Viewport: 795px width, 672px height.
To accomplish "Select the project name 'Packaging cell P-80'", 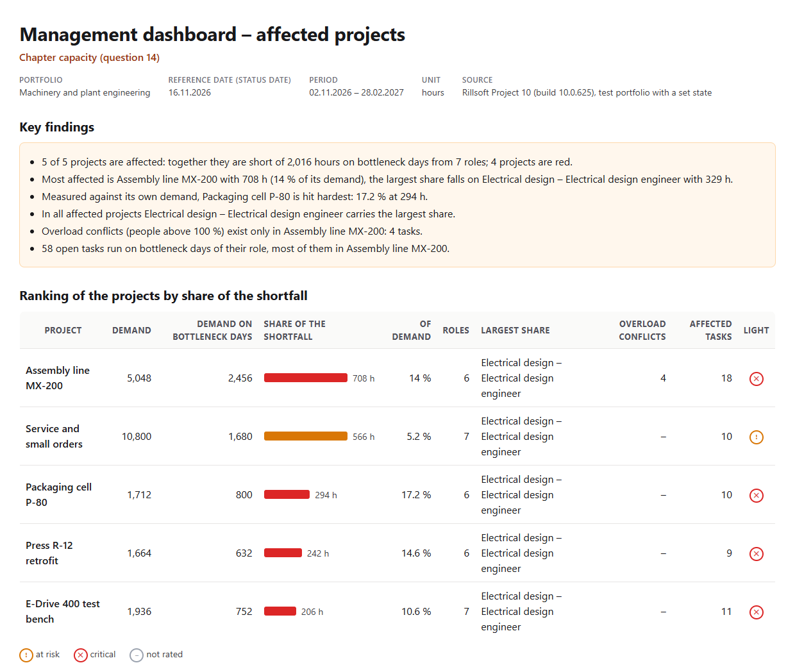I will (x=58, y=495).
